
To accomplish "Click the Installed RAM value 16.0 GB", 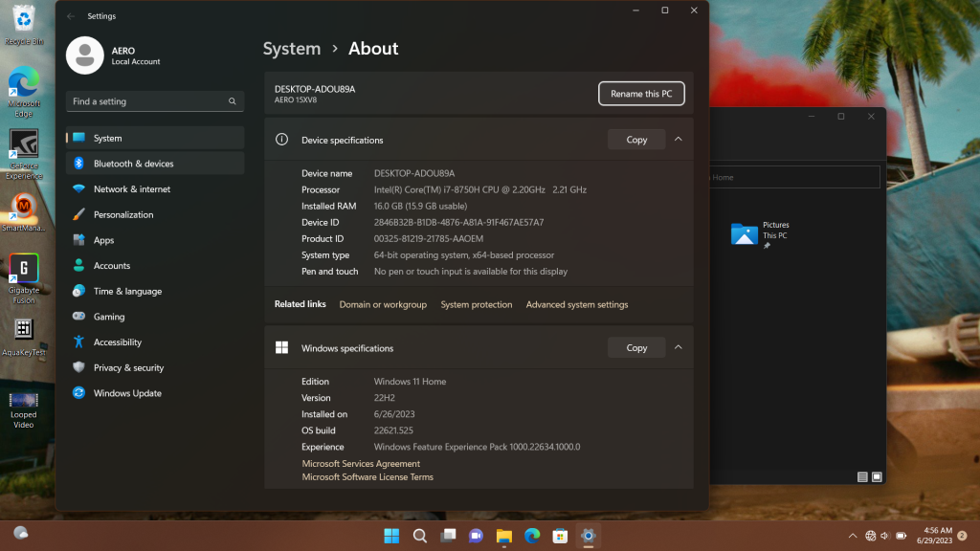I will (420, 207).
